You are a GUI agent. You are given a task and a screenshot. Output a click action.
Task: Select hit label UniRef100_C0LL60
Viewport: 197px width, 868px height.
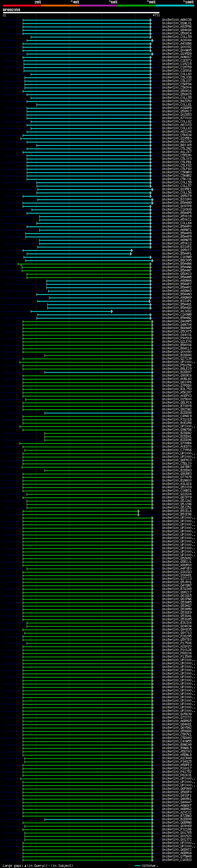tap(177, 74)
